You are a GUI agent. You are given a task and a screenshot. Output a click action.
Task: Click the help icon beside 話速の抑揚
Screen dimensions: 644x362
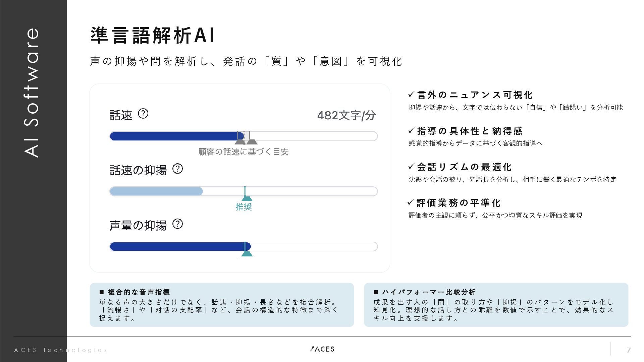[177, 169]
